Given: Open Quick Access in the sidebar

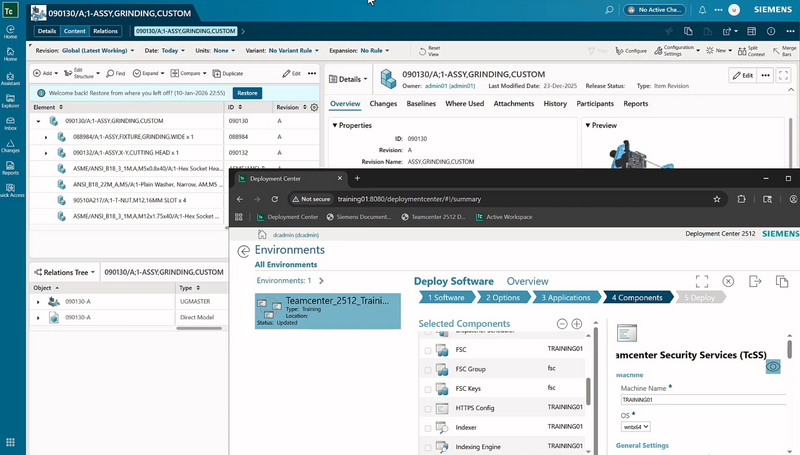Looking at the screenshot, I should [10, 191].
